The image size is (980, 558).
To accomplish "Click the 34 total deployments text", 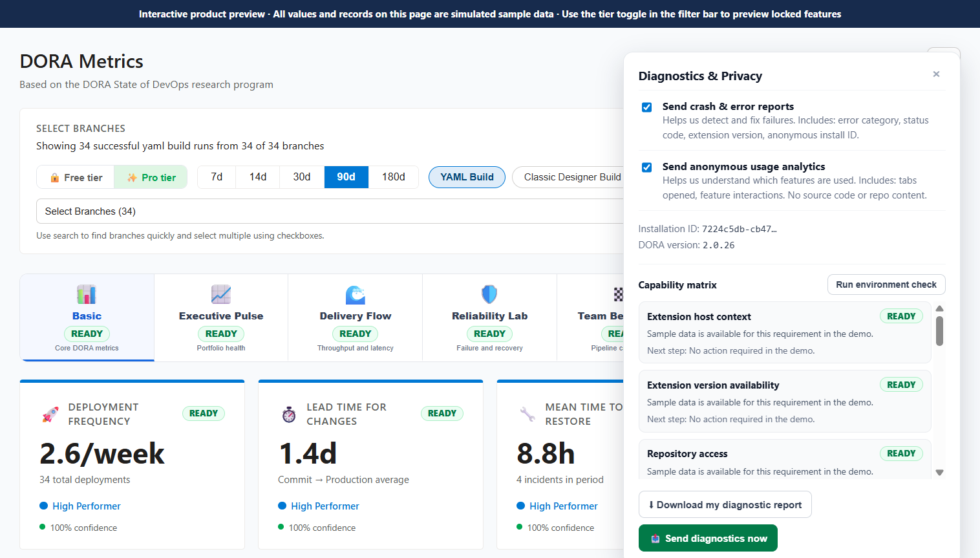I will click(x=85, y=480).
